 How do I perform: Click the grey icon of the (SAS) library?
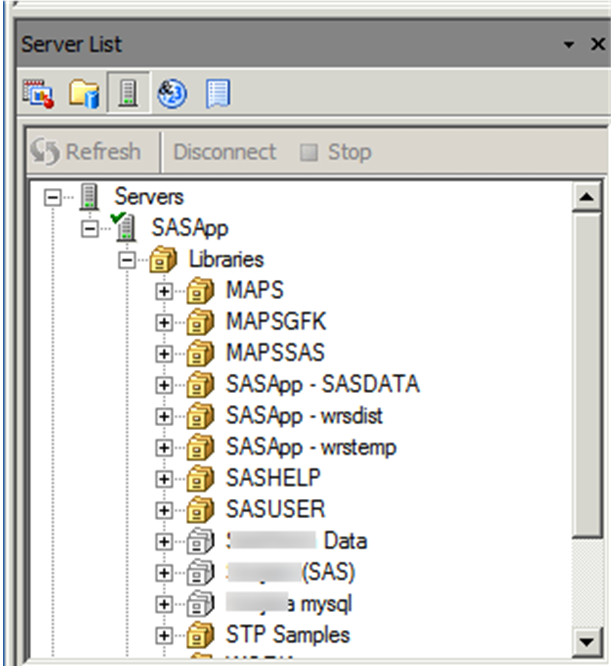[200, 573]
